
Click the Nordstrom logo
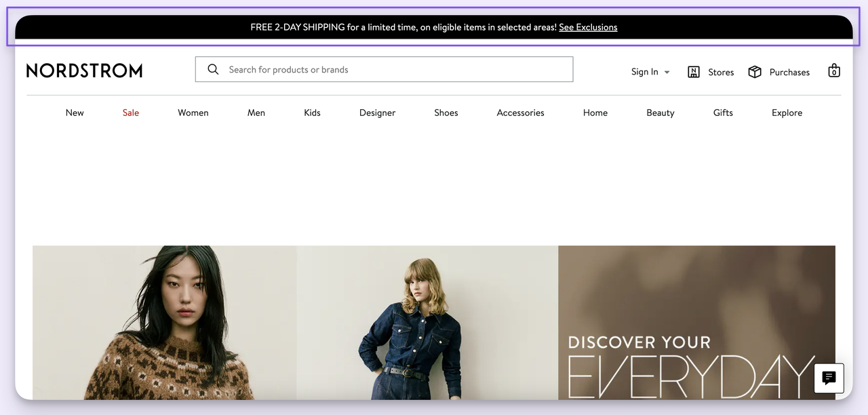tap(84, 71)
